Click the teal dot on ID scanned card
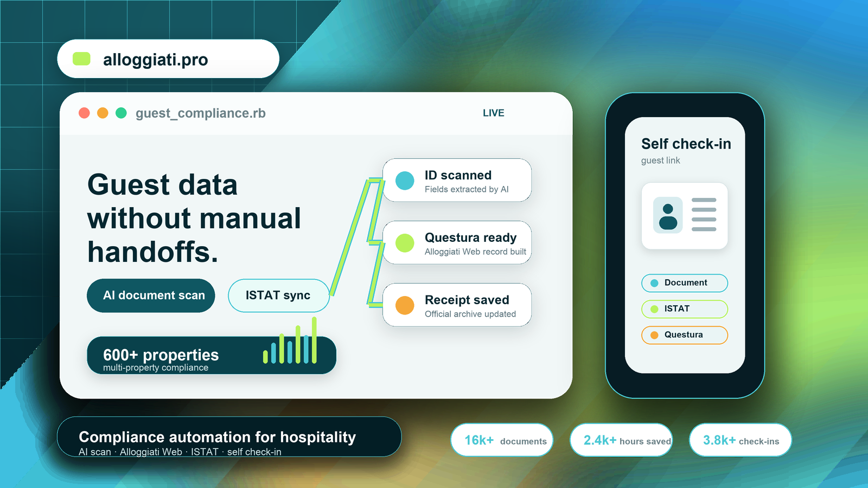The width and height of the screenshot is (868, 488). click(405, 181)
